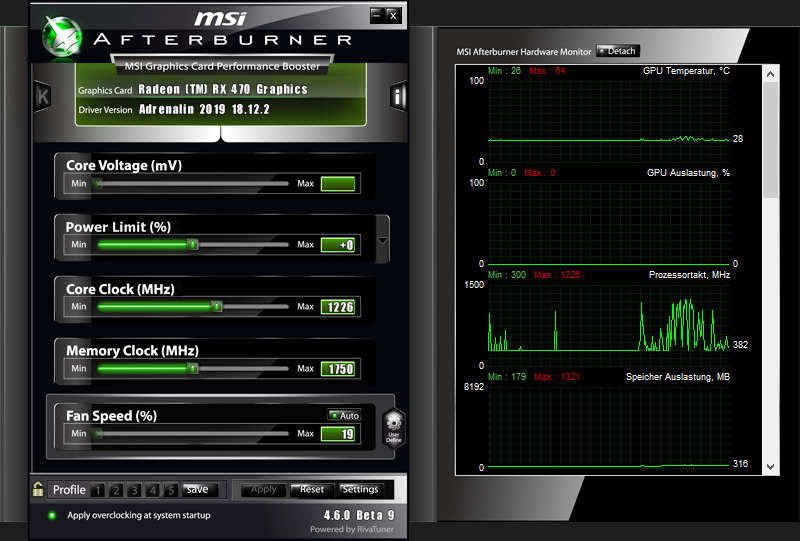Click the Prozessortakt MHz graph
The width and height of the screenshot is (800, 541).
609,326
